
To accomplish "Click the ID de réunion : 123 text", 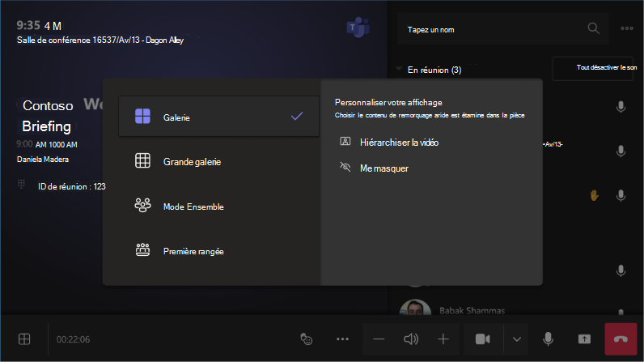I will (72, 186).
